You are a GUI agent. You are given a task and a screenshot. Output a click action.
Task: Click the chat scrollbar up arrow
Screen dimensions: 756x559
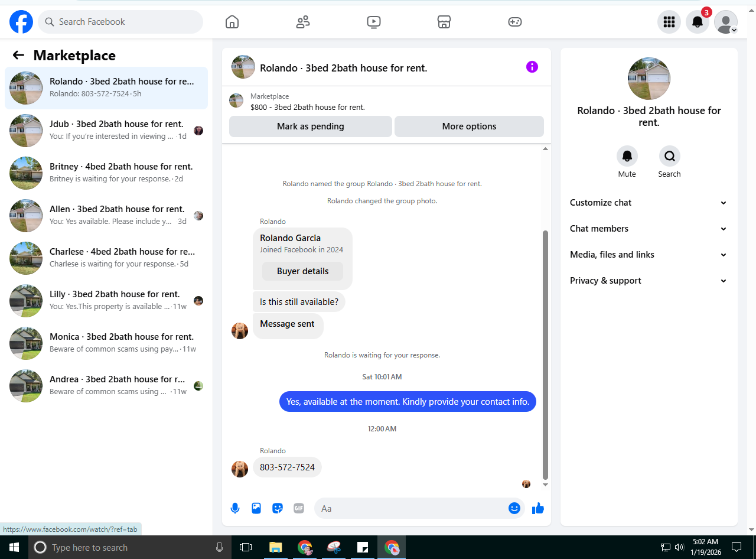(x=545, y=149)
